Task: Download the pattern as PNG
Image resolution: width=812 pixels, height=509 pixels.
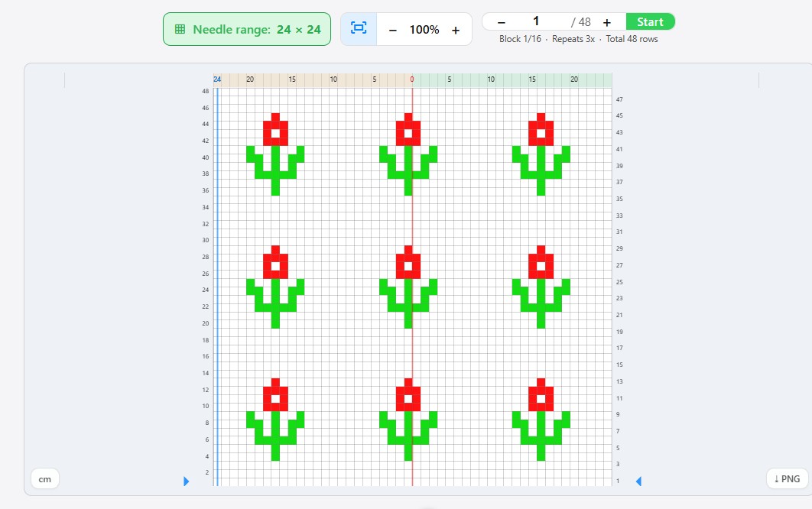Action: tap(787, 478)
